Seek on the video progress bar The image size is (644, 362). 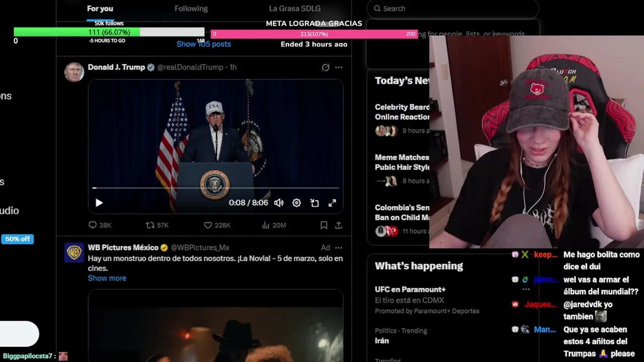click(215, 188)
